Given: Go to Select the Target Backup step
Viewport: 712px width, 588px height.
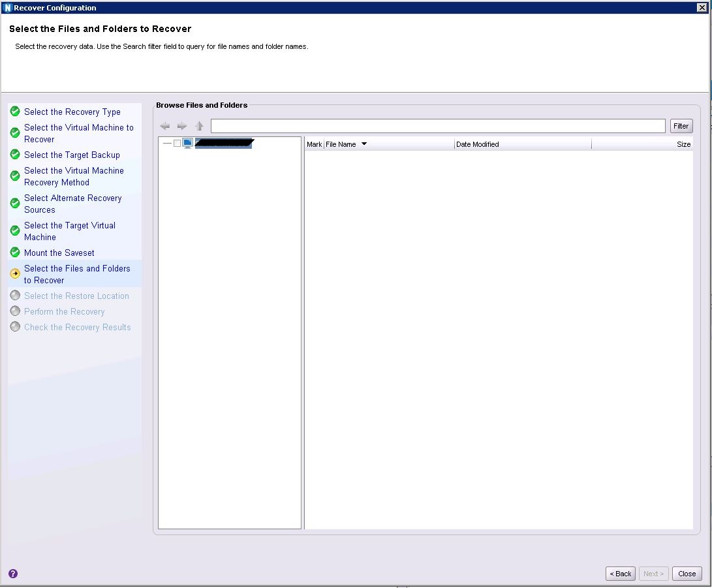Looking at the screenshot, I should (x=72, y=155).
